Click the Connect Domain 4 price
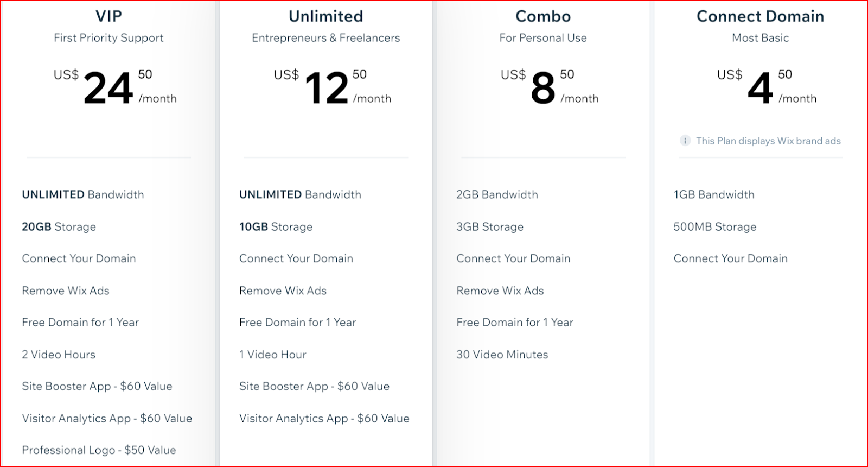Image resolution: width=868 pixels, height=467 pixels. (x=760, y=88)
